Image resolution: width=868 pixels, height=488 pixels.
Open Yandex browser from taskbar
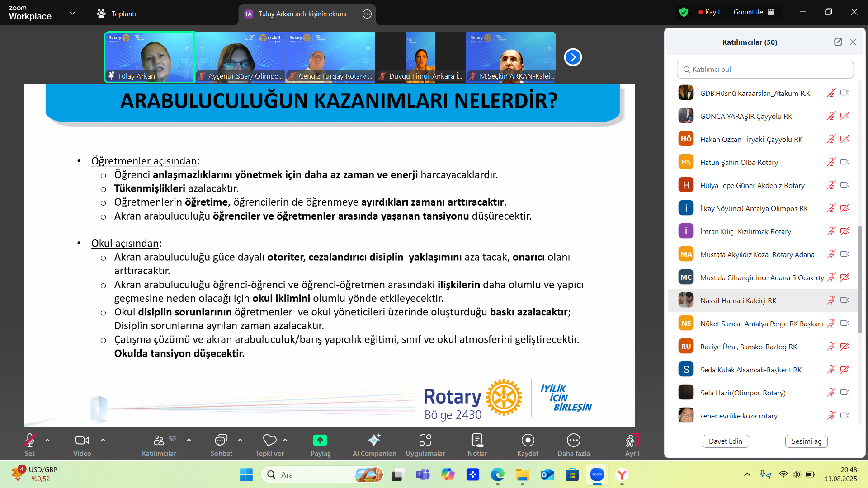[622, 474]
